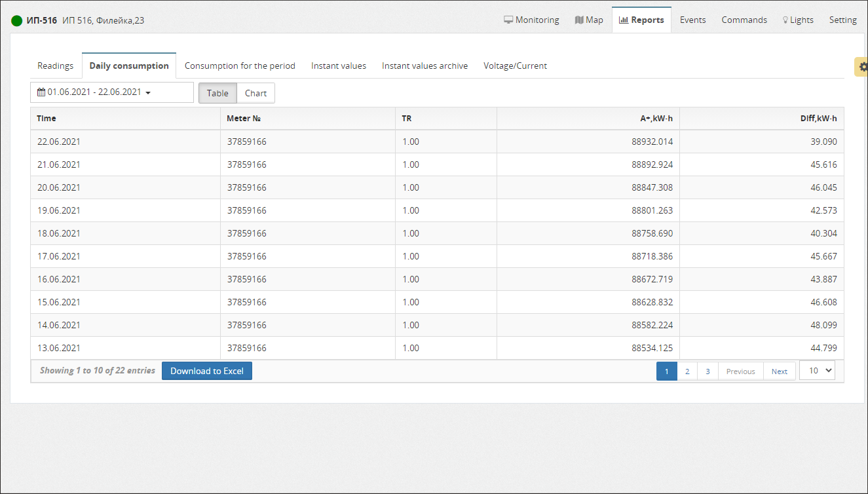This screenshot has width=868, height=494.
Task: Select the Table view toggle
Action: (x=217, y=93)
